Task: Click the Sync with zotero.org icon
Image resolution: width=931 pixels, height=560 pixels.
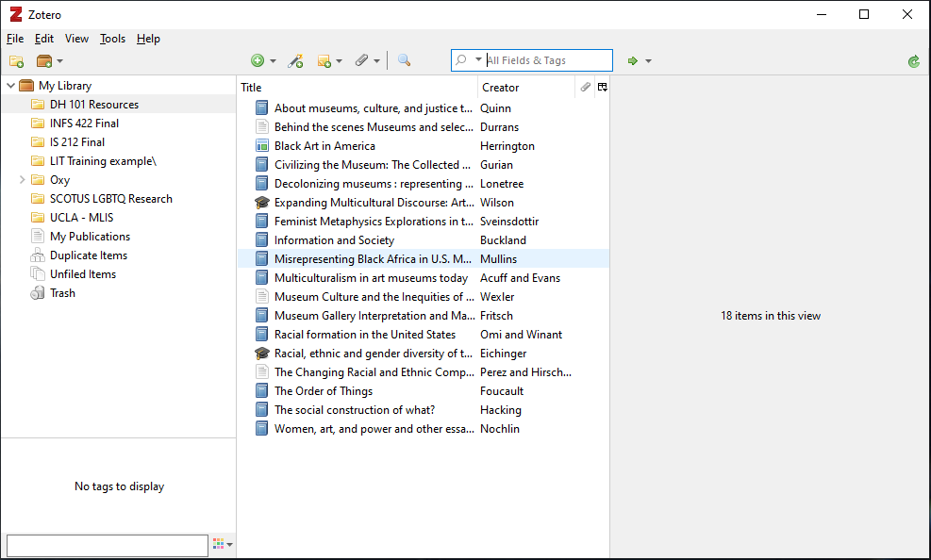Action: coord(914,61)
